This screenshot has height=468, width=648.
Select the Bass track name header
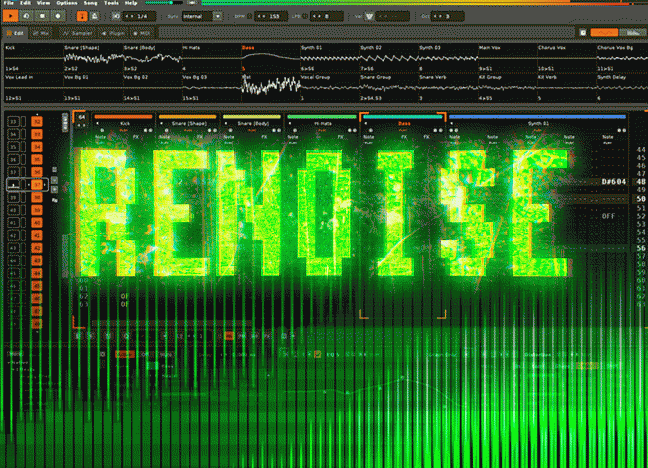click(404, 124)
